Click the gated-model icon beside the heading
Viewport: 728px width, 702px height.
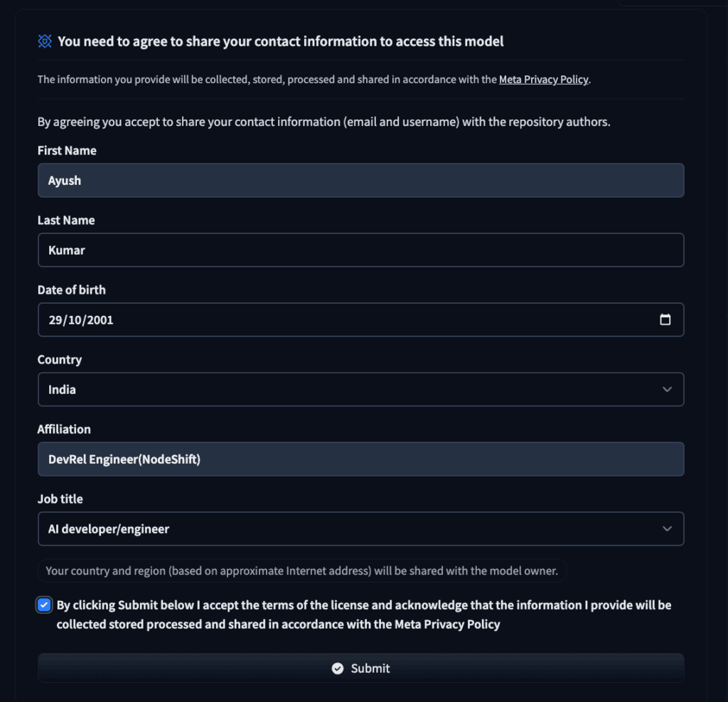45,42
